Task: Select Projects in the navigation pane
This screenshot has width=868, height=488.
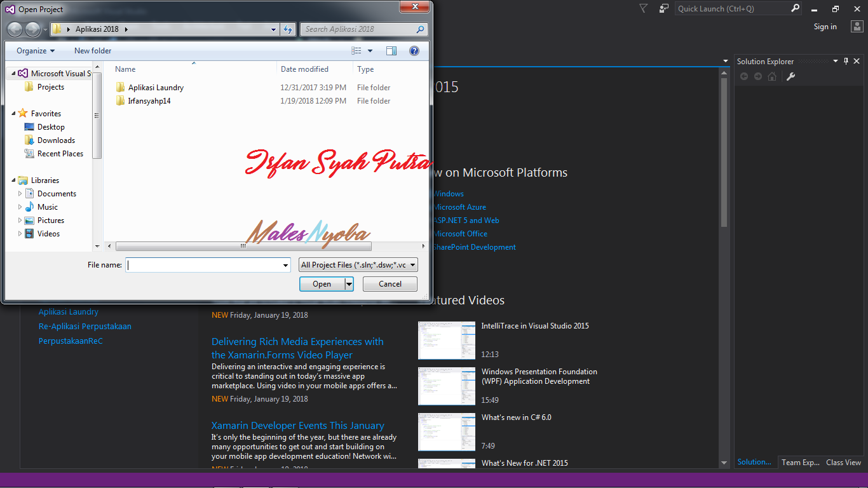Action: tap(51, 87)
